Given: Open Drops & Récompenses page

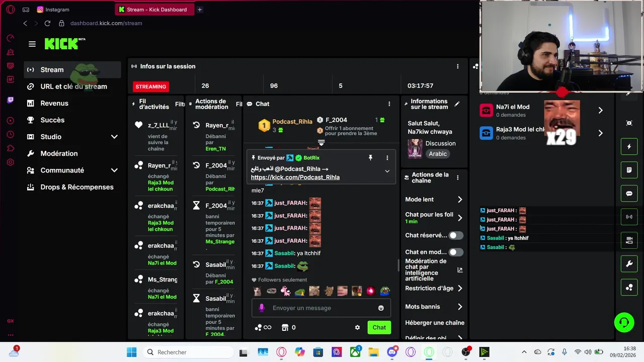Looking at the screenshot, I should point(73,187).
